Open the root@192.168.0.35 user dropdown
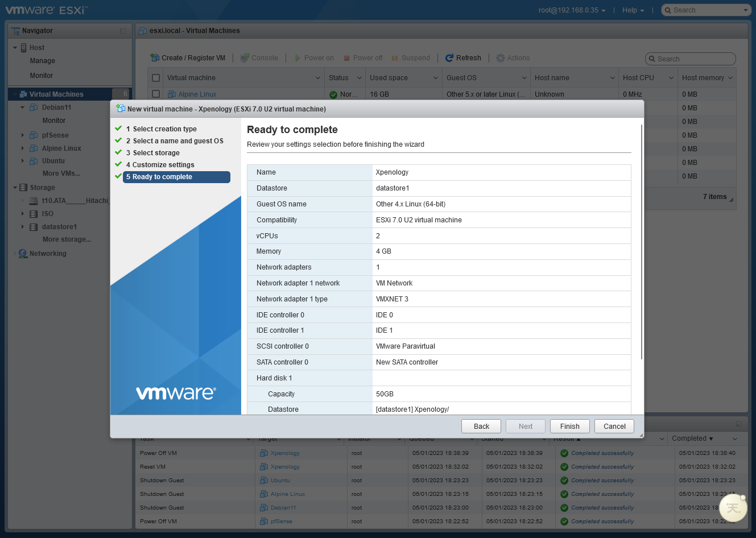Image resolution: width=756 pixels, height=538 pixels. tap(572, 10)
